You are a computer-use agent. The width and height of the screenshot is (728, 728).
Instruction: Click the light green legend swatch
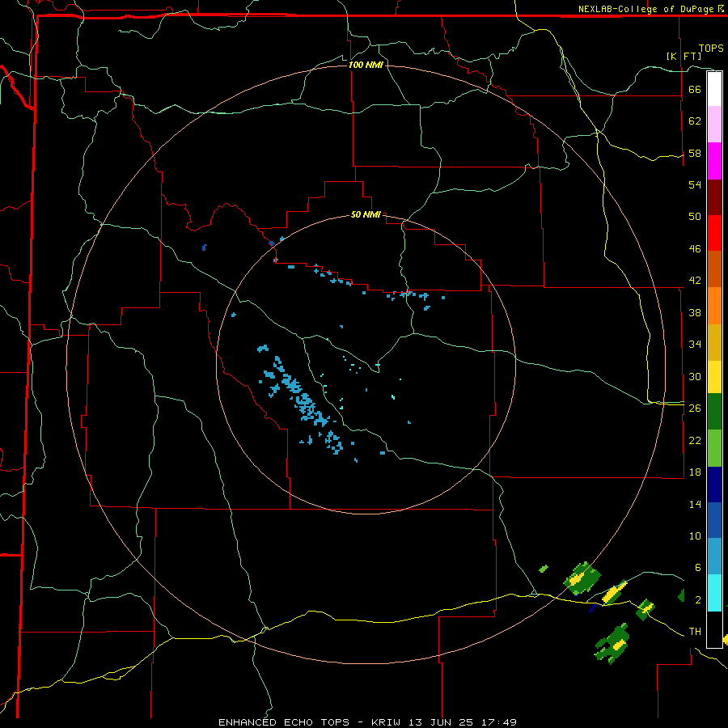[x=714, y=448]
